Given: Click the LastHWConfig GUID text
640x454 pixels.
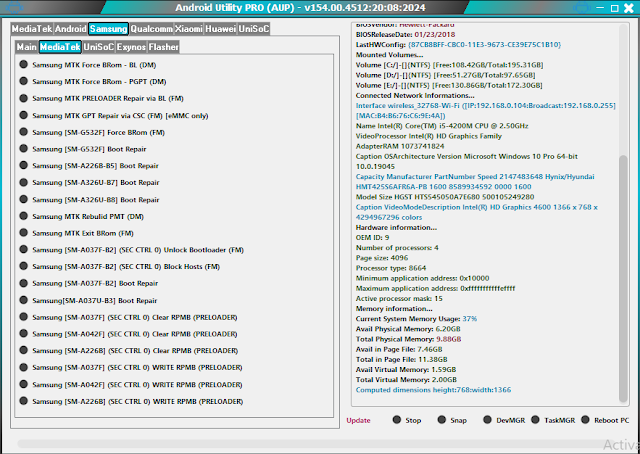Looking at the screenshot, I should (x=484, y=45).
